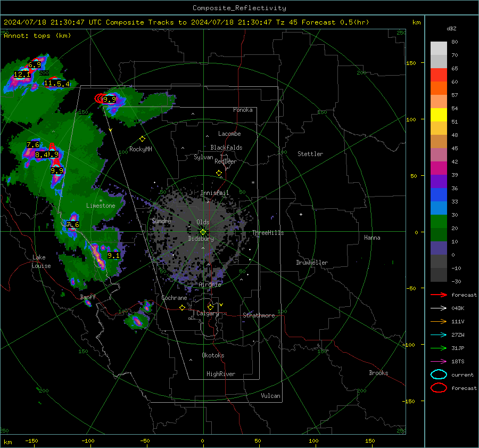Click the ThreeHills label

[268, 233]
